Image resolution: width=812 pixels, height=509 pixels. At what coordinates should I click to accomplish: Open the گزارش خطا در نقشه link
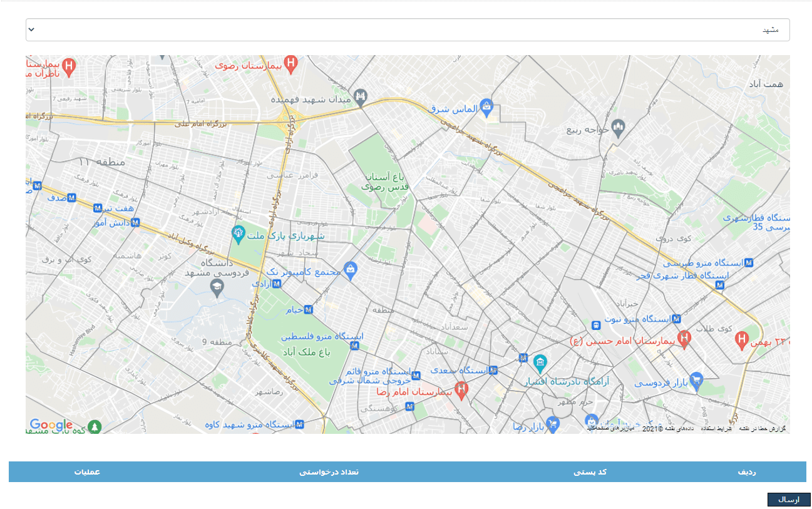point(763,429)
